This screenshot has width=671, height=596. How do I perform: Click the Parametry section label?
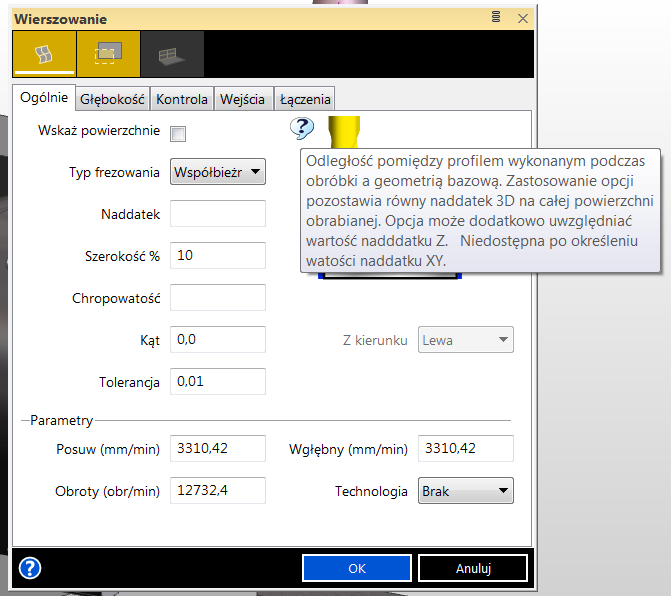pyautogui.click(x=62, y=420)
